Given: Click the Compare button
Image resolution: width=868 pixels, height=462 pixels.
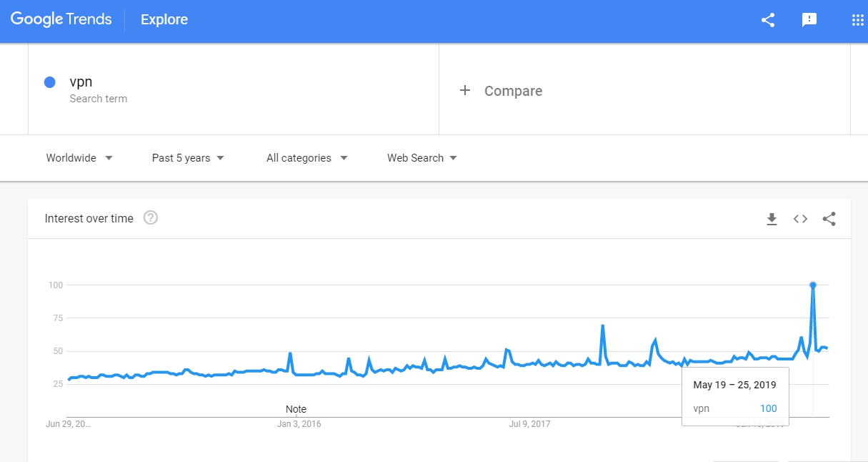Looking at the screenshot, I should point(501,91).
